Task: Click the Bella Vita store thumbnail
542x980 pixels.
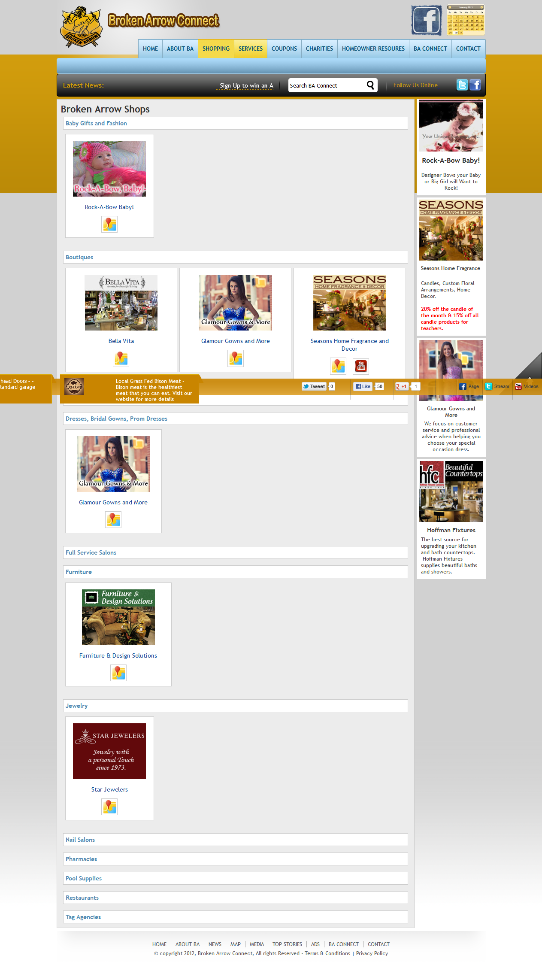Action: (121, 303)
